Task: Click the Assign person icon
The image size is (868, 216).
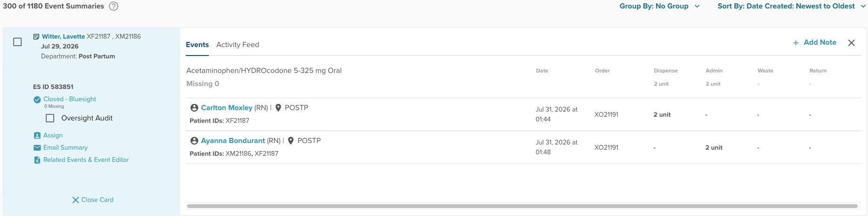Action: coord(37,135)
